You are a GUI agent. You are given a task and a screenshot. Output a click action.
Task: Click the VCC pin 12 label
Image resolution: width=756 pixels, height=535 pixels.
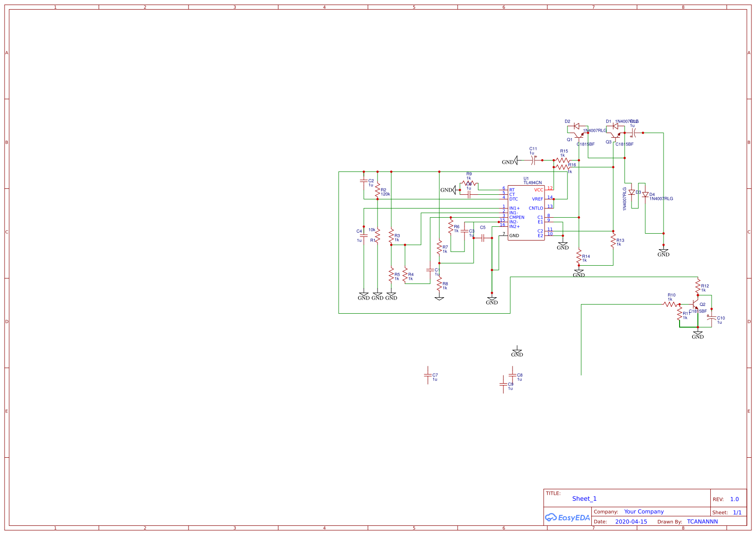(x=540, y=188)
